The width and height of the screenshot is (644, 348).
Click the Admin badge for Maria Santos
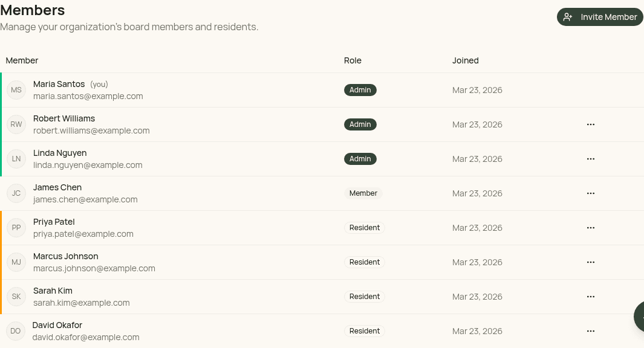tap(360, 90)
